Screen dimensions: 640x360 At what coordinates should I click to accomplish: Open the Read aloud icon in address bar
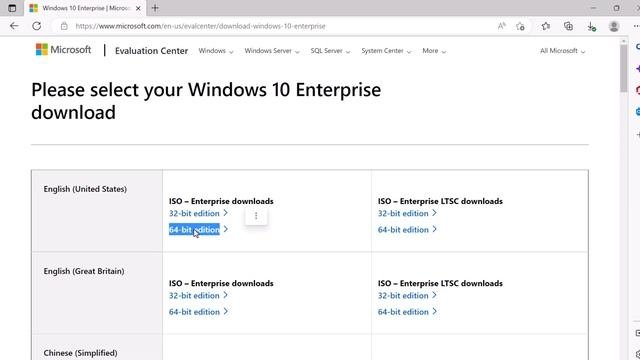tap(502, 26)
